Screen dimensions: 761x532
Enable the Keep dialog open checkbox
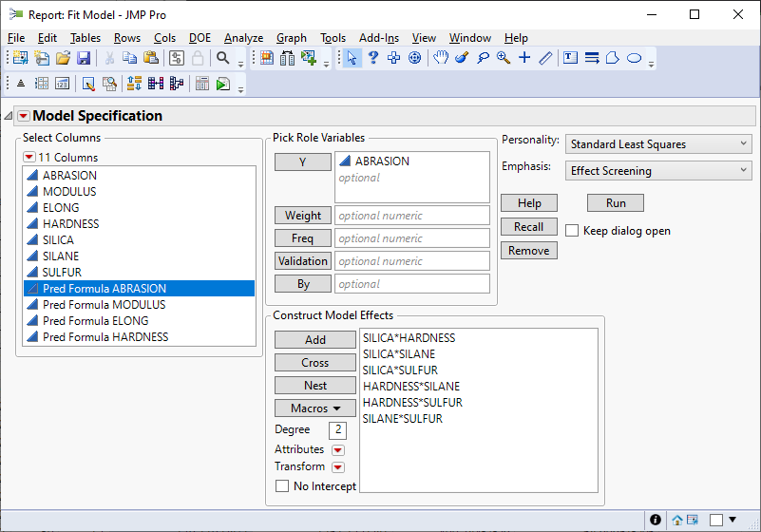[572, 231]
